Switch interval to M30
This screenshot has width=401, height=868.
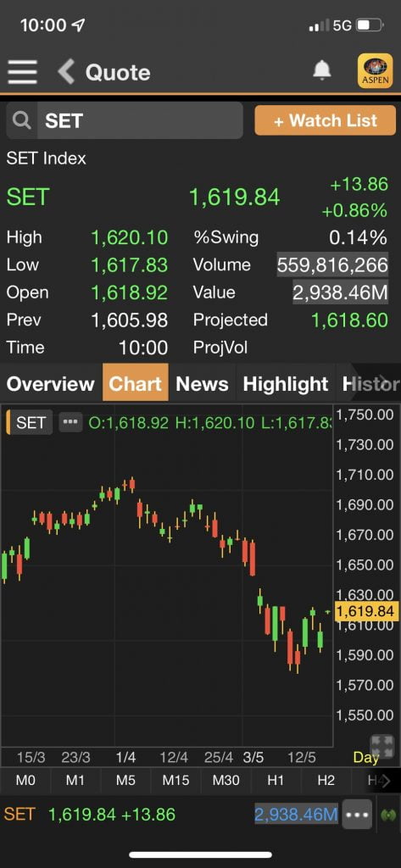[x=226, y=781]
